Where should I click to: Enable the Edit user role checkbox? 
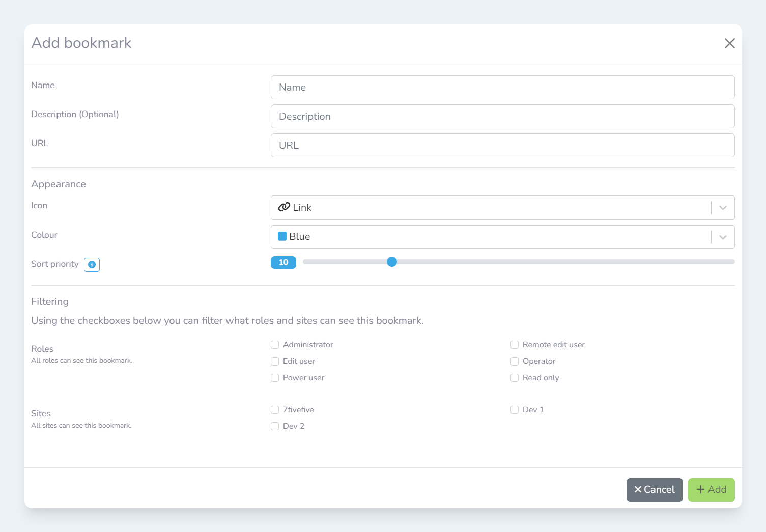click(275, 361)
